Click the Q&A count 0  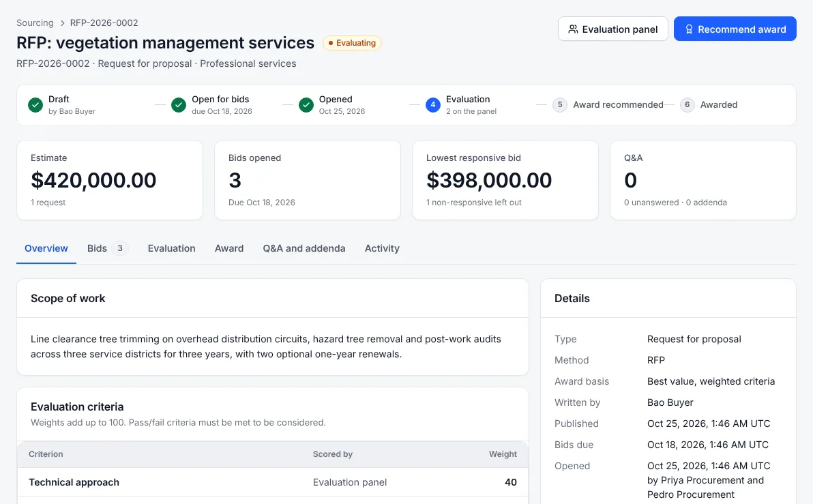(x=630, y=181)
